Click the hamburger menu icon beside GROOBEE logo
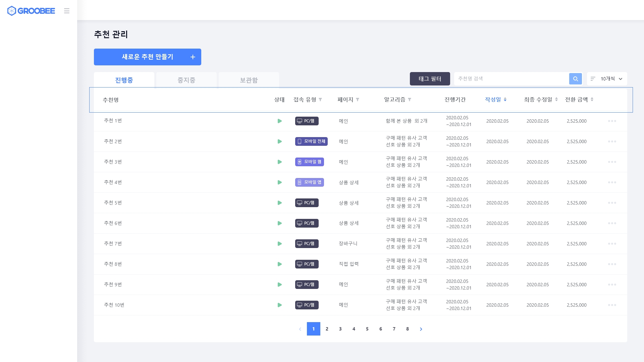Screen dimensions: 644x362 click(x=67, y=11)
